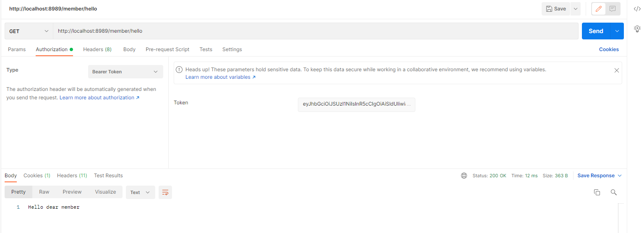
Task: Open the GET method dropdown
Action: [x=29, y=31]
